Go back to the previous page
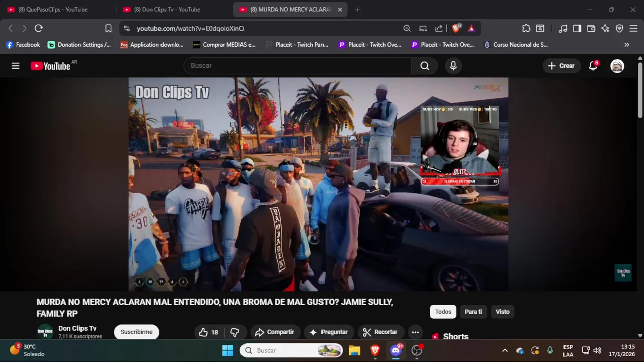The height and width of the screenshot is (362, 644). pyautogui.click(x=11, y=28)
